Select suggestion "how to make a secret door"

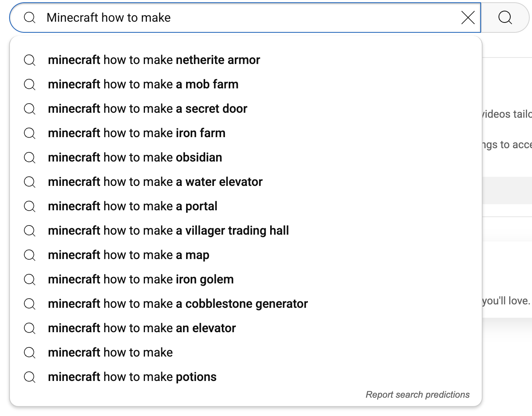point(148,109)
